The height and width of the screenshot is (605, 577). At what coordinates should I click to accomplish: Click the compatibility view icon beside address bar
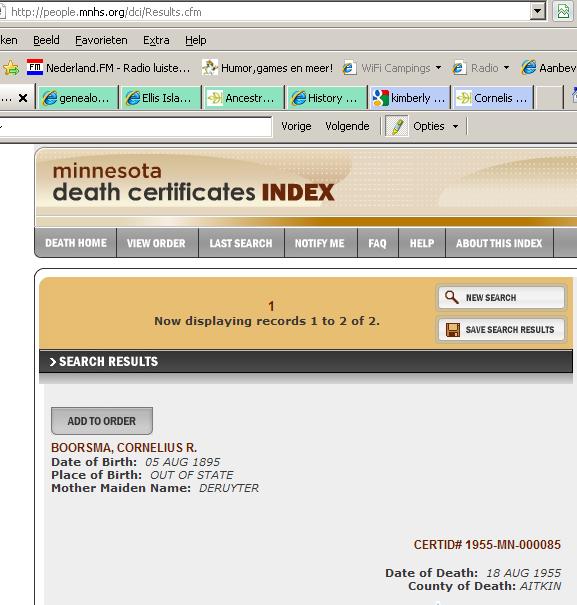[x=563, y=11]
